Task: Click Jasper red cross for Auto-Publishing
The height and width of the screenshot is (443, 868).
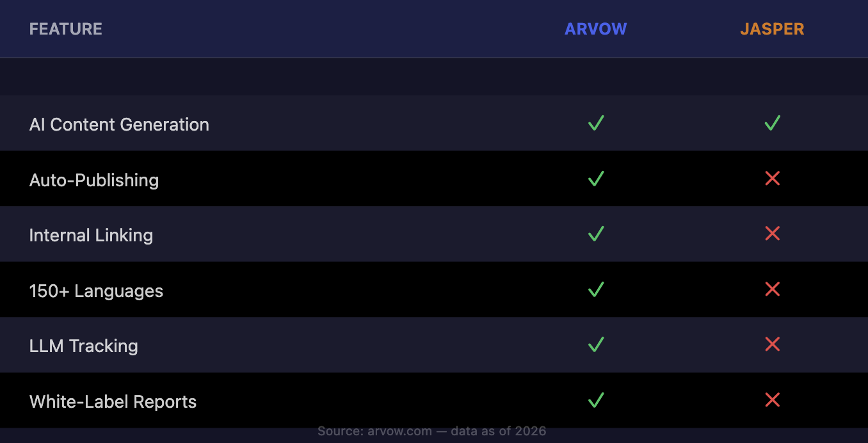Action: (772, 179)
